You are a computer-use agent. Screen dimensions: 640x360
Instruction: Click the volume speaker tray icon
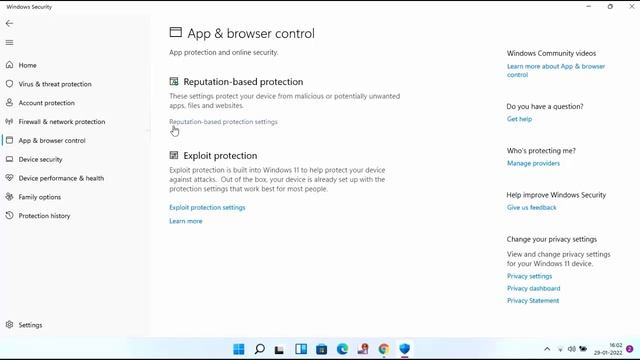(571, 349)
